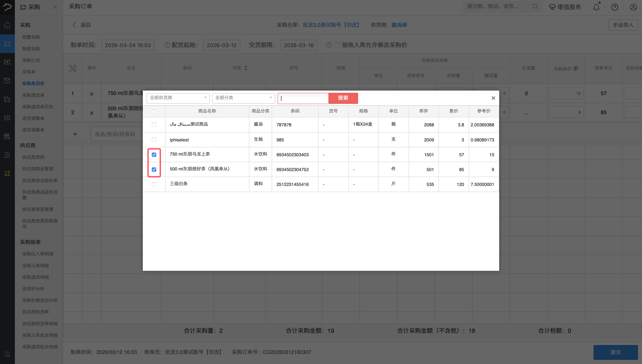Open 采购退货单 in the sidebar menu
The image size is (642, 364).
pyautogui.click(x=33, y=95)
